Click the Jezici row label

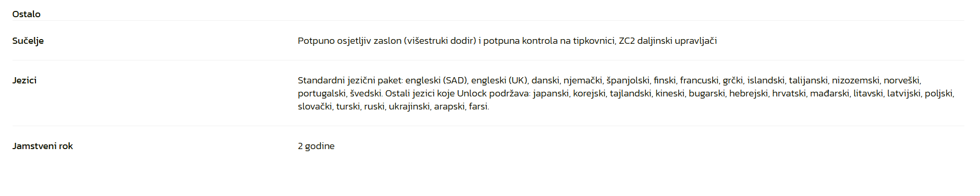click(x=24, y=80)
